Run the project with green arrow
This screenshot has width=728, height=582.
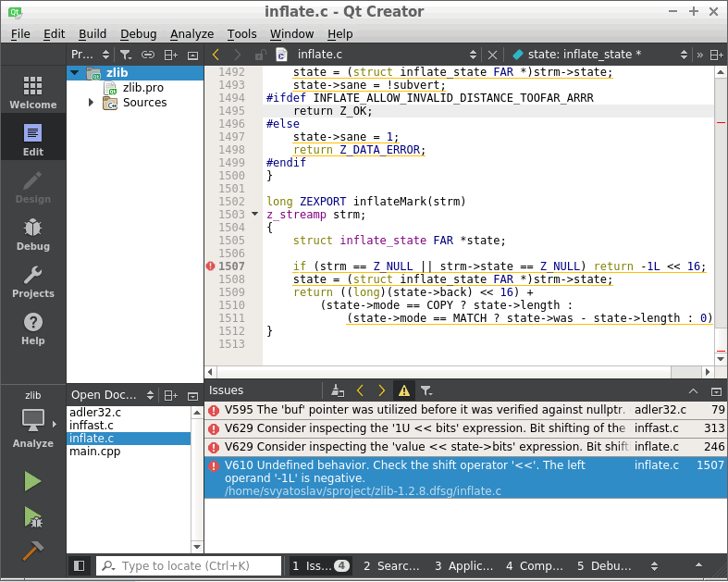pyautogui.click(x=32, y=481)
